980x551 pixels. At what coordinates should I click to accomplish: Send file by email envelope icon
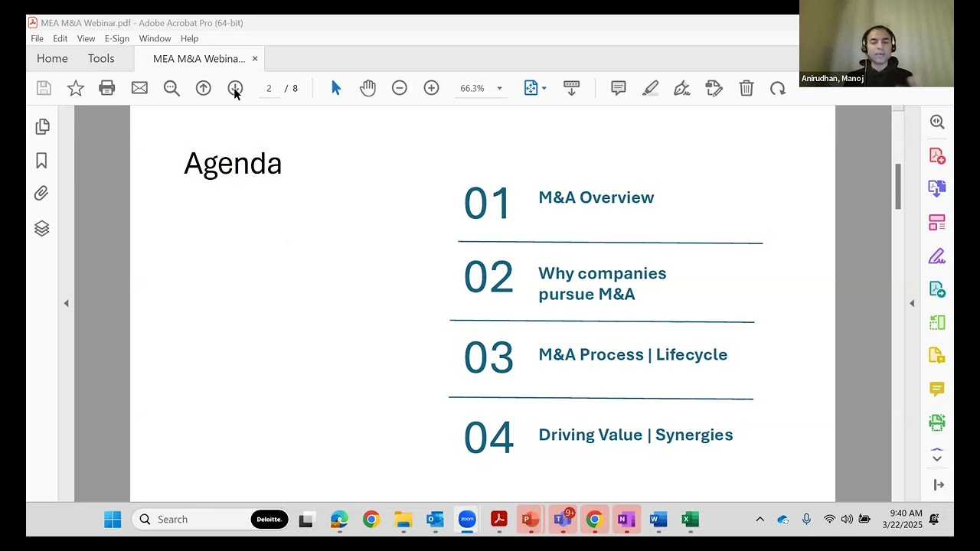(139, 88)
